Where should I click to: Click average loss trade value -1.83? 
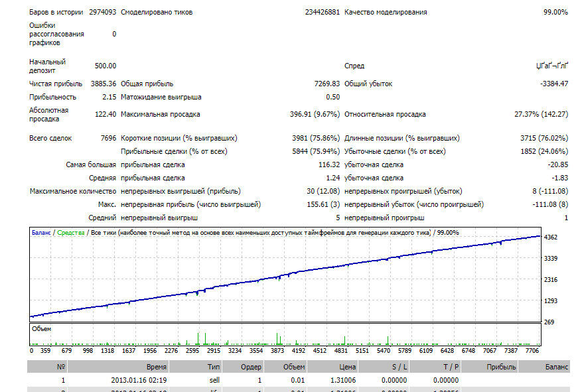point(559,178)
